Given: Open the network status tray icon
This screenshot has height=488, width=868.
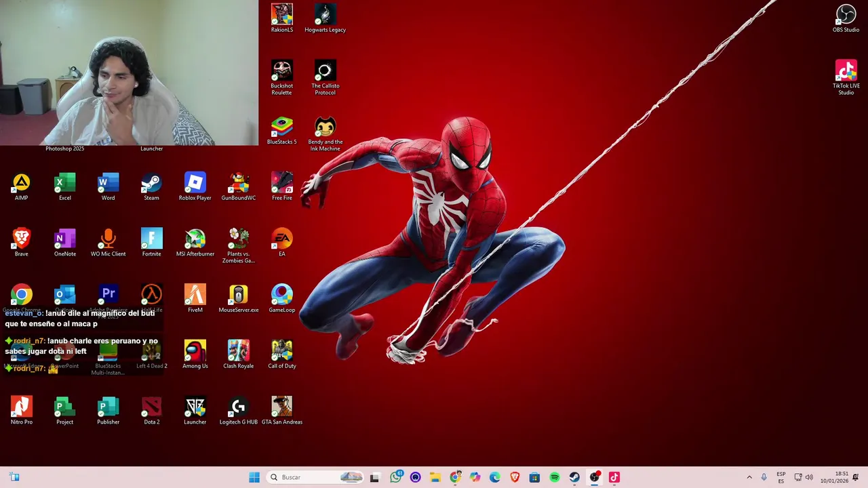Looking at the screenshot, I should (798, 477).
